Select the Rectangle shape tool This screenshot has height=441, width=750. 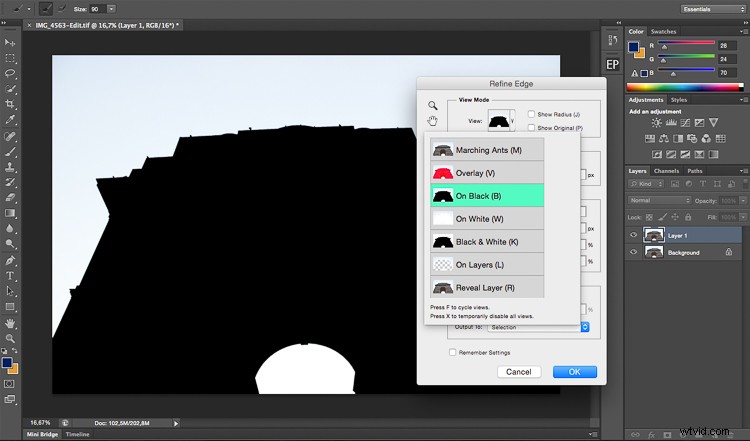coord(10,307)
